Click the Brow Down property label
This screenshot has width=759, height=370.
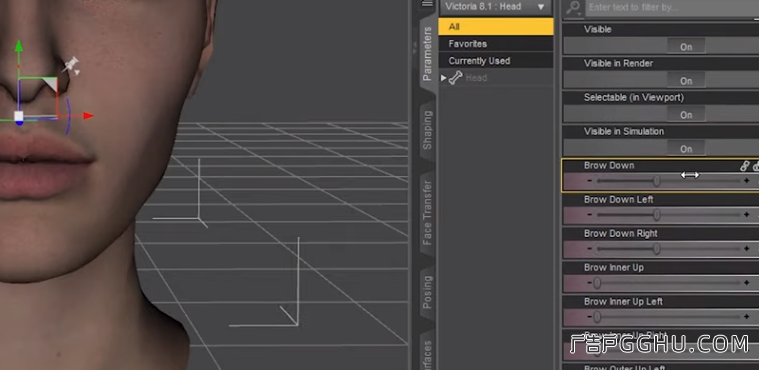click(609, 165)
